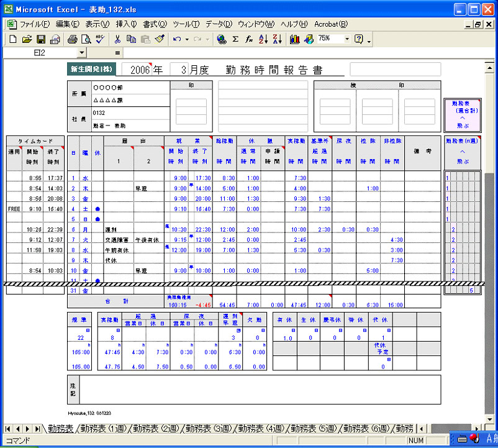Image resolution: width=498 pixels, height=448 pixels.
Task: Click the Undo arrow icon
Action: [177, 39]
